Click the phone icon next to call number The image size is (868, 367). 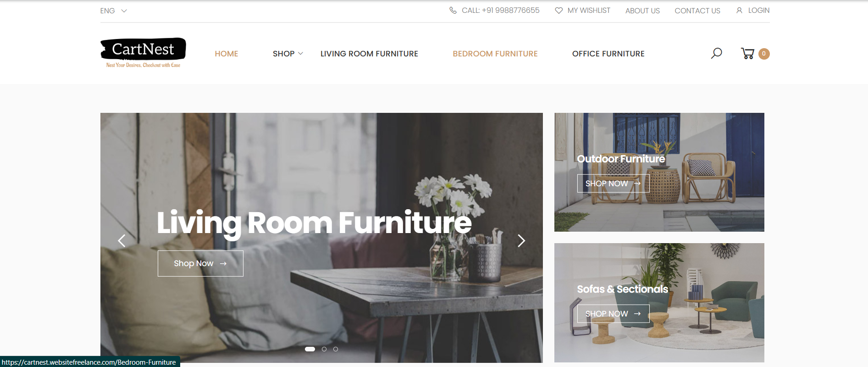pyautogui.click(x=453, y=10)
